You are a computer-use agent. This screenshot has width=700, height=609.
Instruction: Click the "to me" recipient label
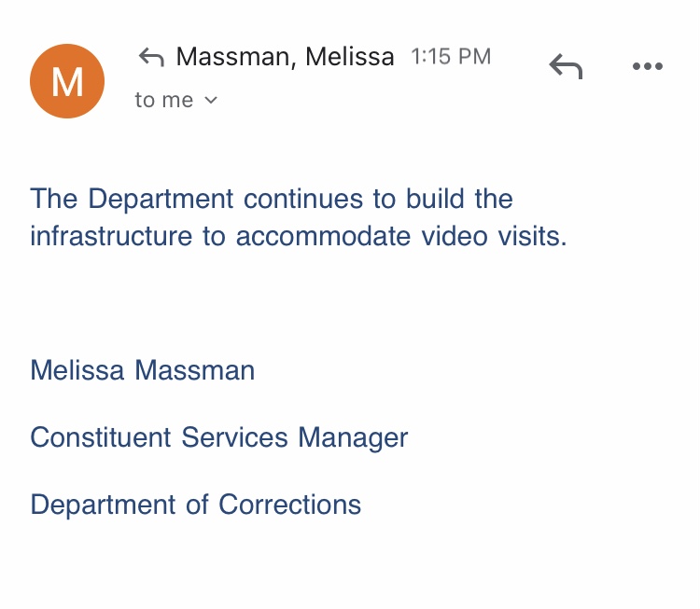click(164, 101)
